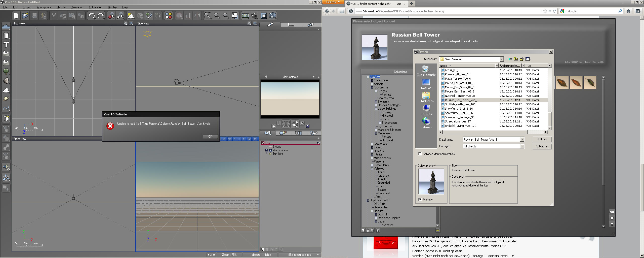Open the atmosphere editor sun-cloud icon
The image size is (644, 258).
[x=131, y=16]
